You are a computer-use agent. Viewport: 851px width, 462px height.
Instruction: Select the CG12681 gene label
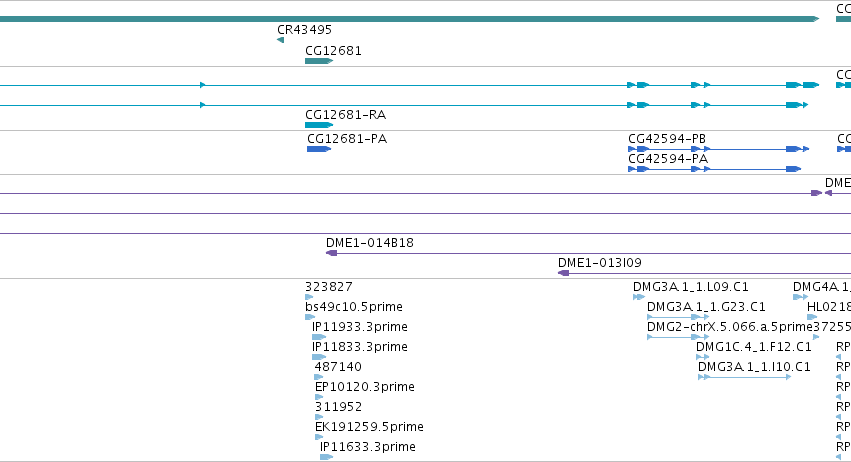point(333,50)
